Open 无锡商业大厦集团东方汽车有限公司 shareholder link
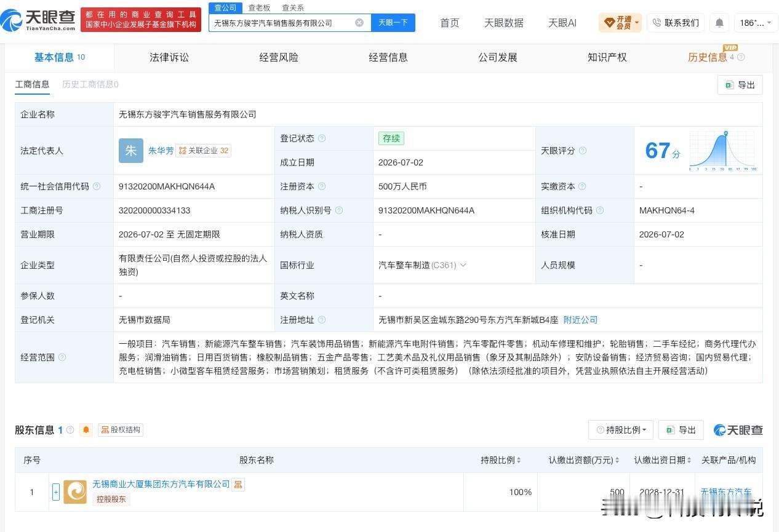This screenshot has height=532, width=779. click(161, 485)
